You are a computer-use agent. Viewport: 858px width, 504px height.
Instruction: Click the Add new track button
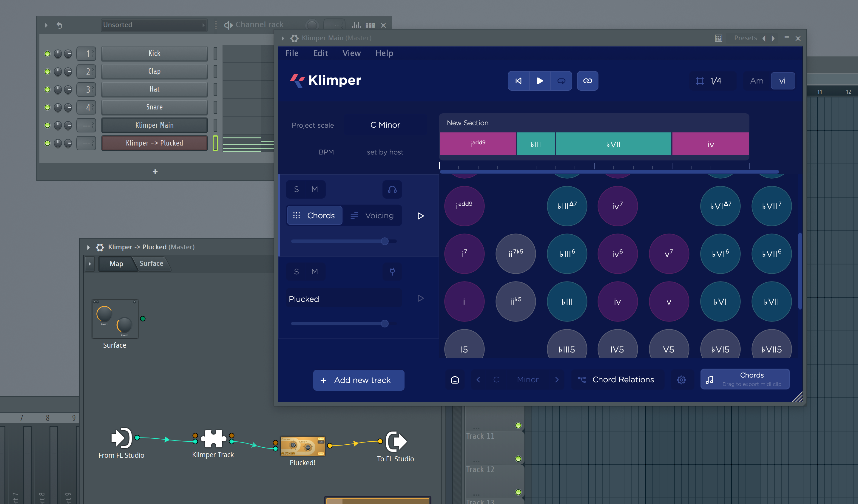point(358,380)
